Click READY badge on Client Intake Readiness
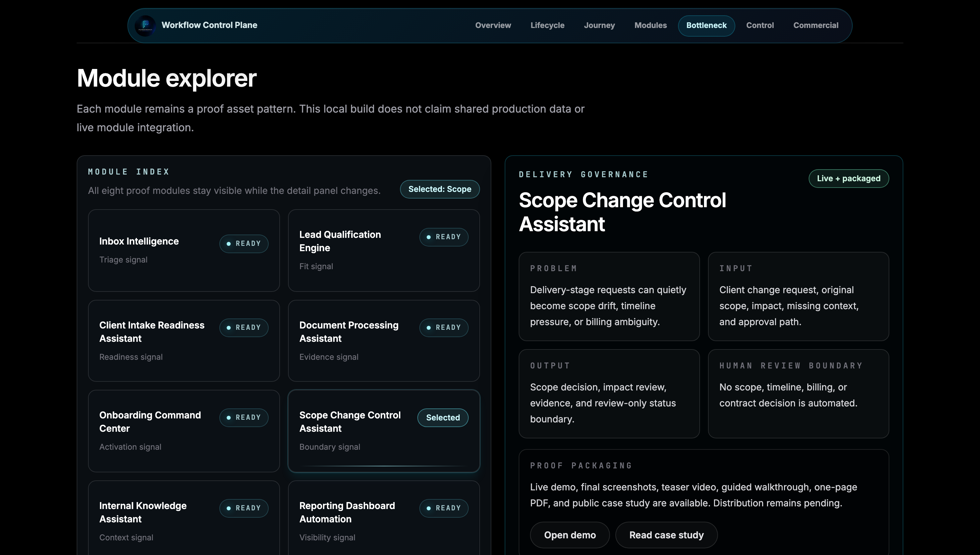 (244, 327)
